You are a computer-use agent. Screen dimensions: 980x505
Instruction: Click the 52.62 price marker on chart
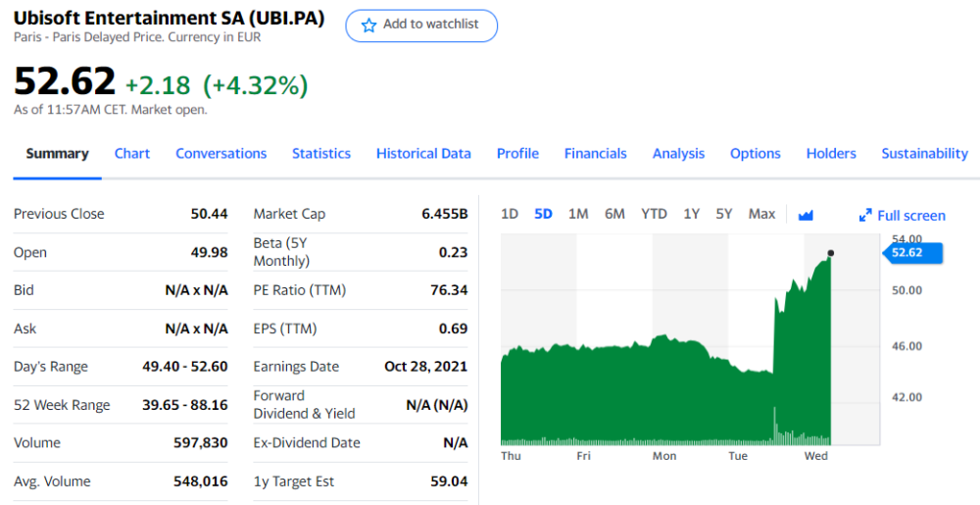(x=911, y=253)
